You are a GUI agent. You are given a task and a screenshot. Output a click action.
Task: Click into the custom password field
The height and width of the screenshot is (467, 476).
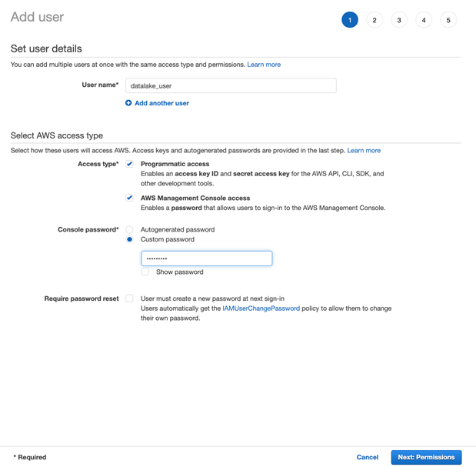click(207, 259)
